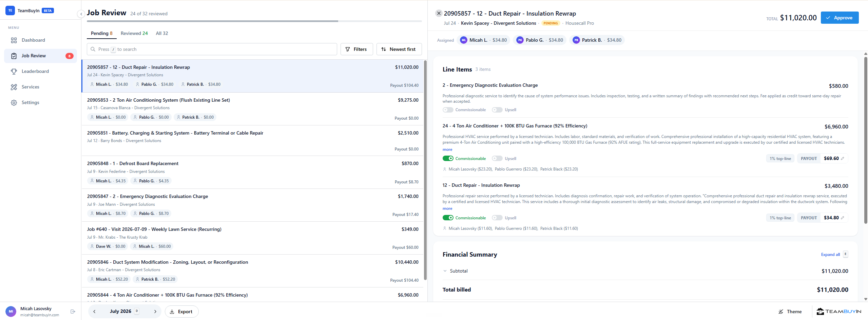The image size is (868, 320).
Task: Click the TeamBuyIn TE logo icon
Action: [x=10, y=11]
